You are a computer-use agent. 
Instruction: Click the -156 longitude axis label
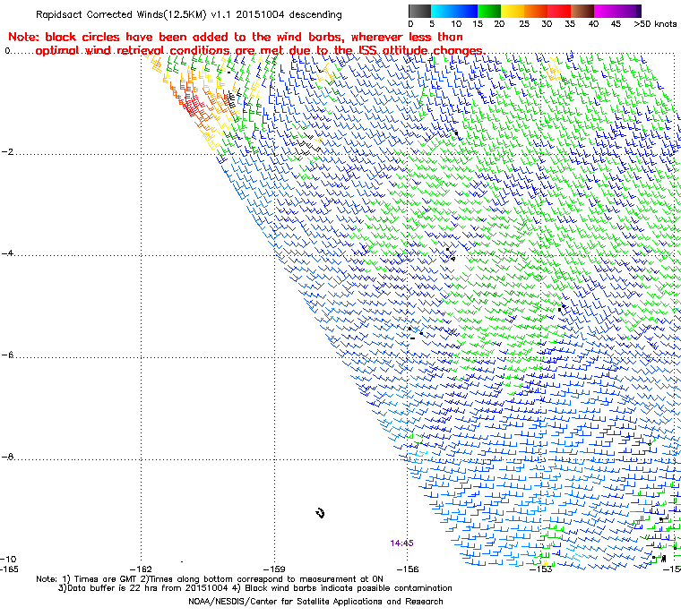tap(408, 569)
